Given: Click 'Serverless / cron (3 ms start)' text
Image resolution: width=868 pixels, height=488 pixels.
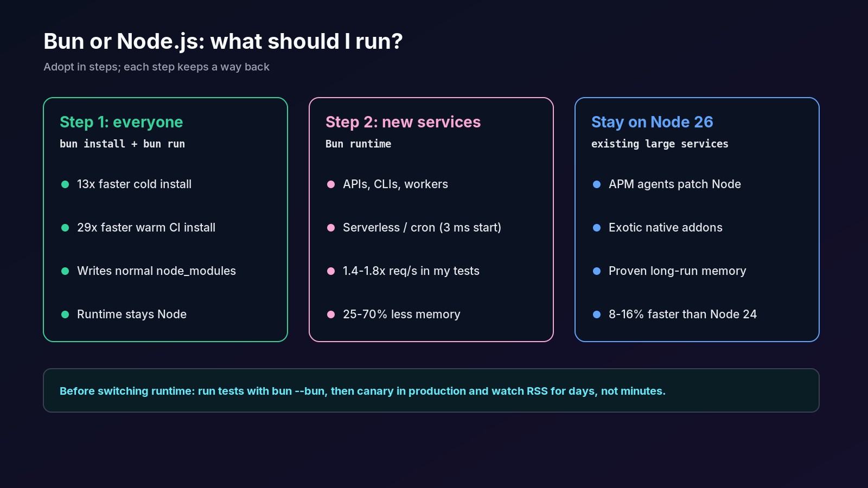Looking at the screenshot, I should (422, 228).
